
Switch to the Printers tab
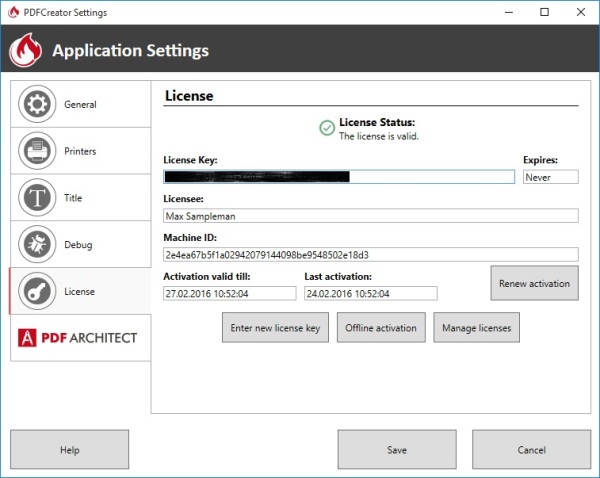coord(80,151)
